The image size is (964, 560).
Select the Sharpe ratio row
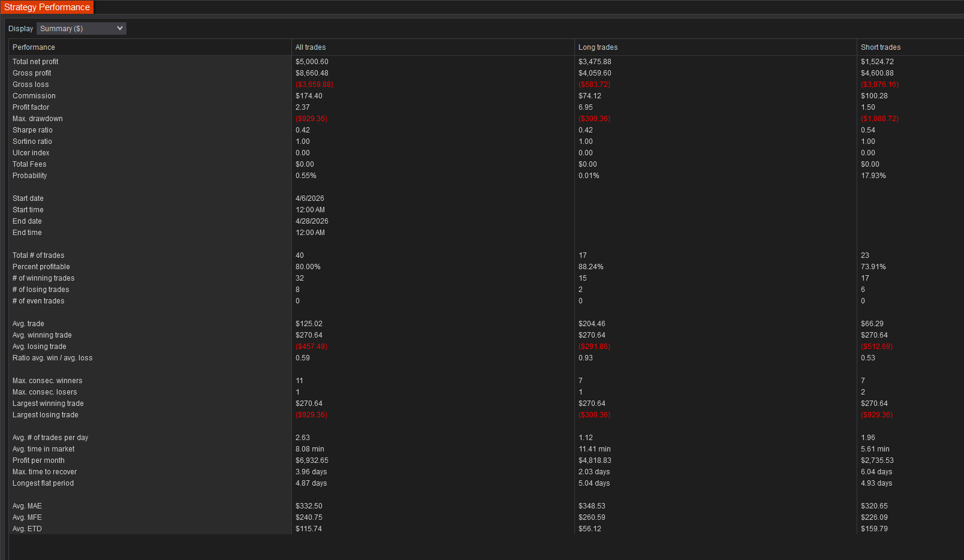[32, 130]
